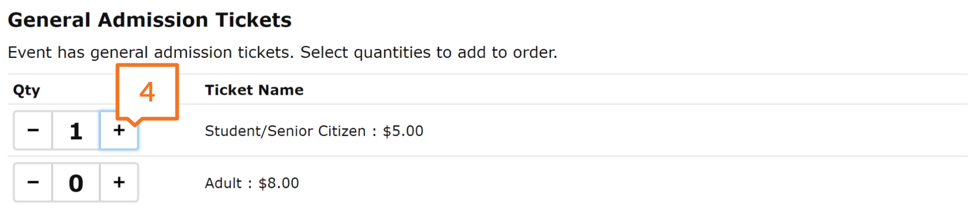The height and width of the screenshot is (209, 980).
Task: Click the $8.00 ticket price
Action: click(279, 183)
